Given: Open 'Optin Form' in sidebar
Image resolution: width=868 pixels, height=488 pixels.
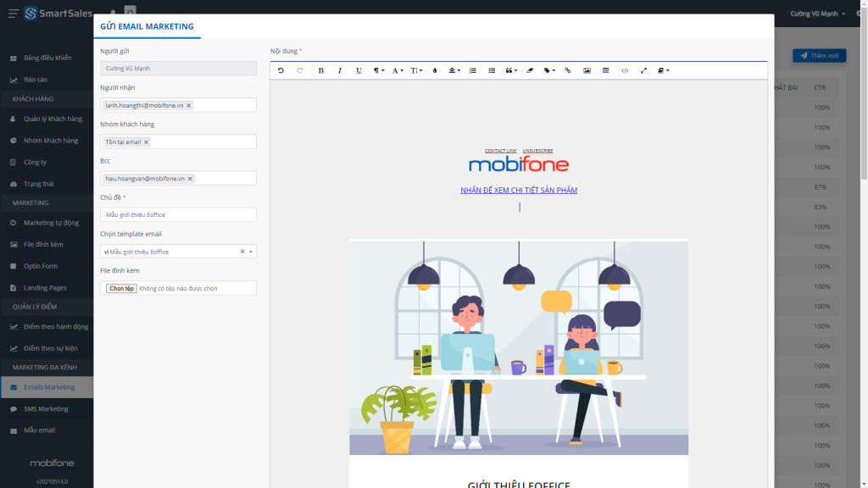Looking at the screenshot, I should pyautogui.click(x=41, y=266).
